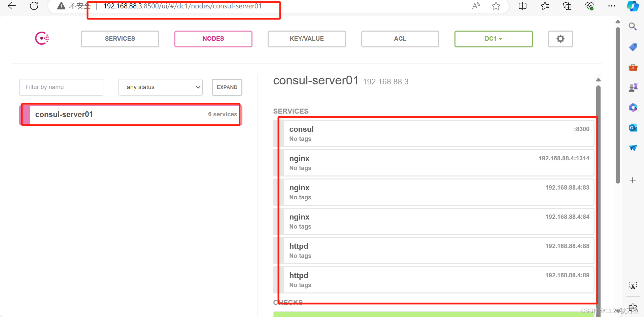Open Outlook from the sidebar

[x=633, y=128]
